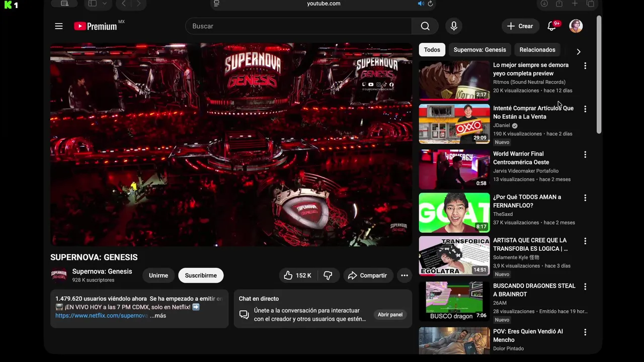644x362 pixels.
Task: Click the Buscar search field
Action: pyautogui.click(x=299, y=26)
